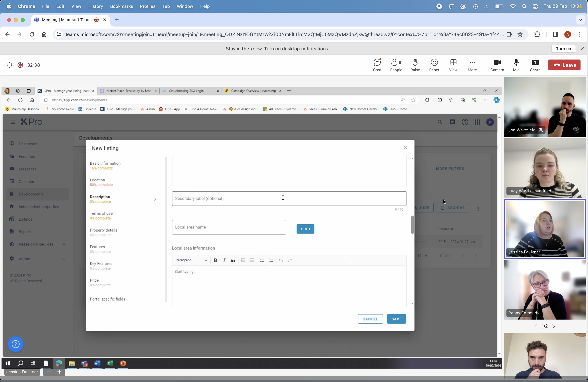This screenshot has width=588, height=382.
Task: Open the Bookmarks menu in menu bar
Action: 121,6
